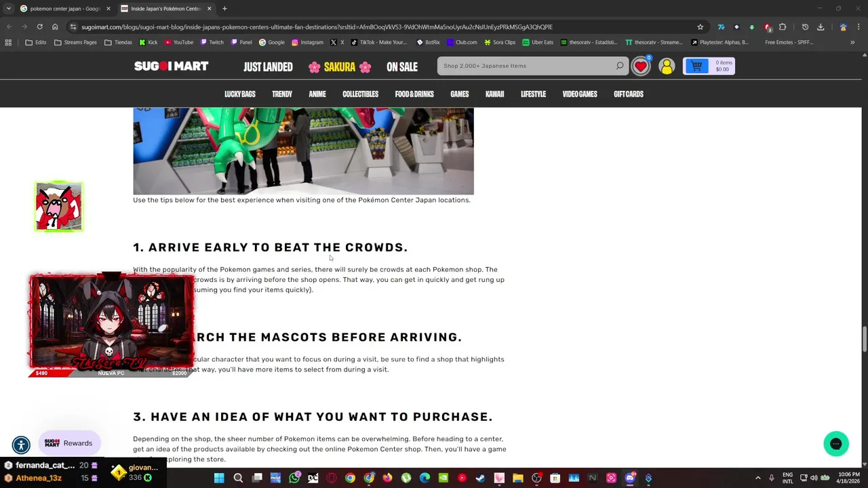Click the page vertical scrollbar thumb
The image size is (868, 488).
tap(865, 339)
